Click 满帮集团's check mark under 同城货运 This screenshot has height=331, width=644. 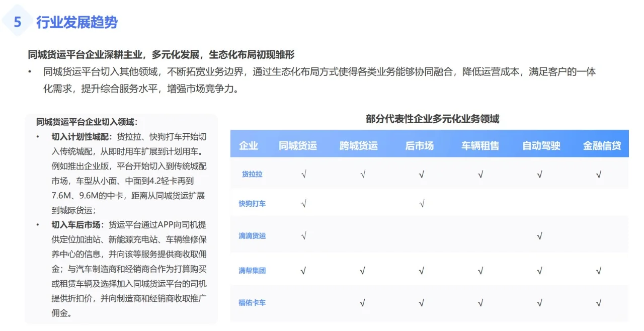pos(303,271)
